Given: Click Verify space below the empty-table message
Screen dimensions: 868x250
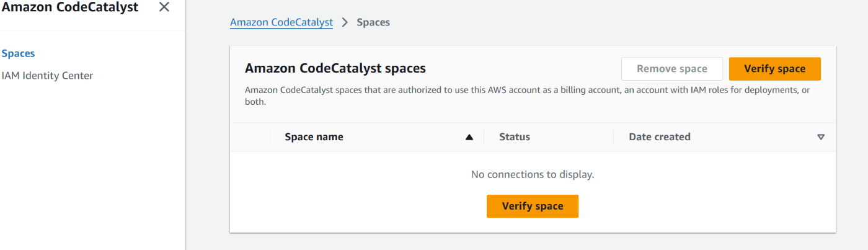Looking at the screenshot, I should (x=533, y=206).
